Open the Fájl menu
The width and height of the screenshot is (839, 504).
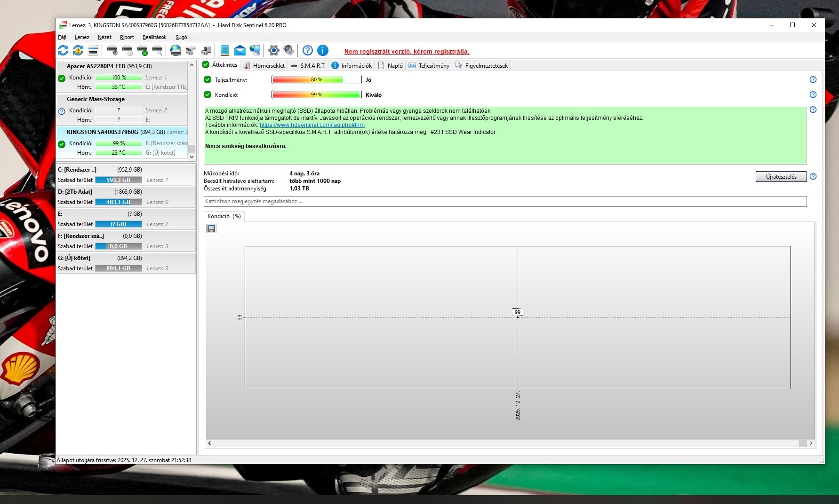tap(62, 37)
